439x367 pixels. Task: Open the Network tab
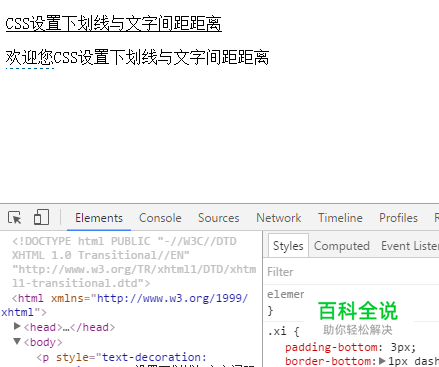[x=279, y=218]
